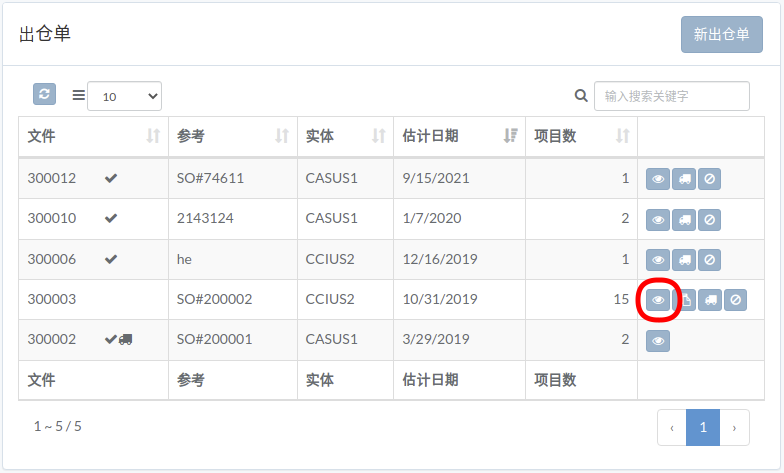Click checkmark status icon of order 300010
This screenshot has width=784, height=473.
coord(111,218)
